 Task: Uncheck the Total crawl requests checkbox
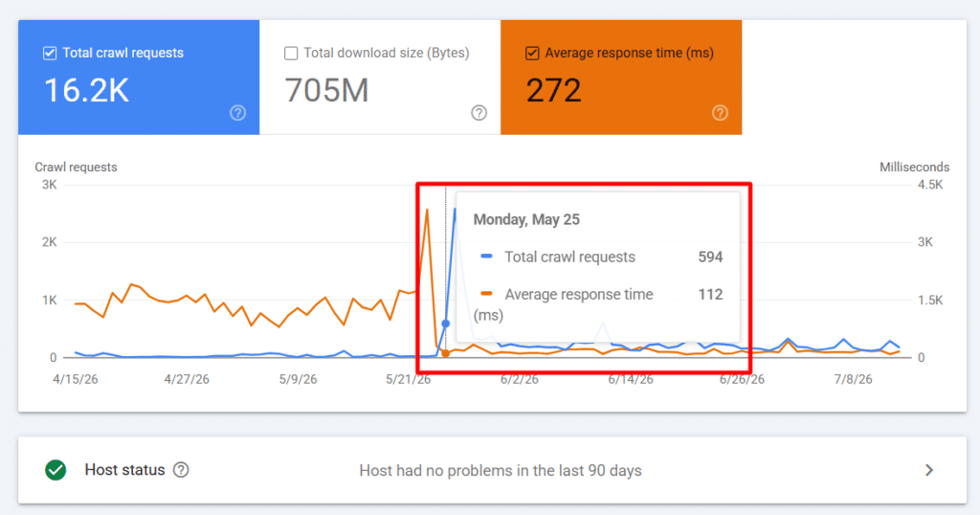(50, 53)
